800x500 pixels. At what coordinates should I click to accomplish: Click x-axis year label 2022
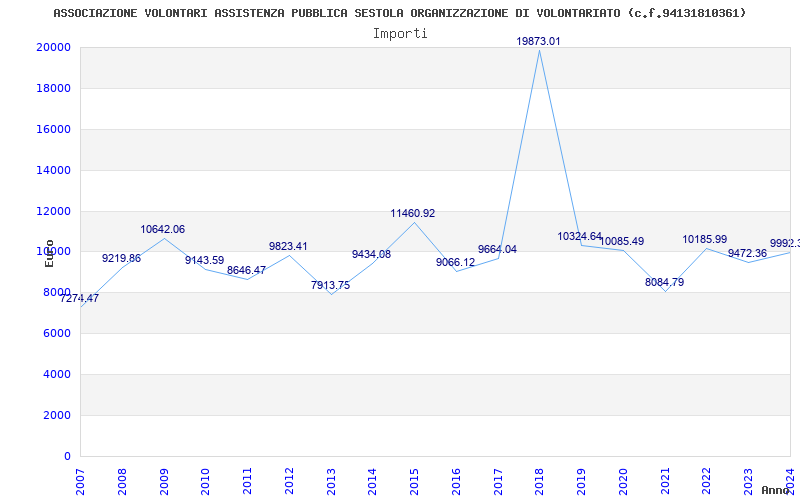(x=707, y=482)
